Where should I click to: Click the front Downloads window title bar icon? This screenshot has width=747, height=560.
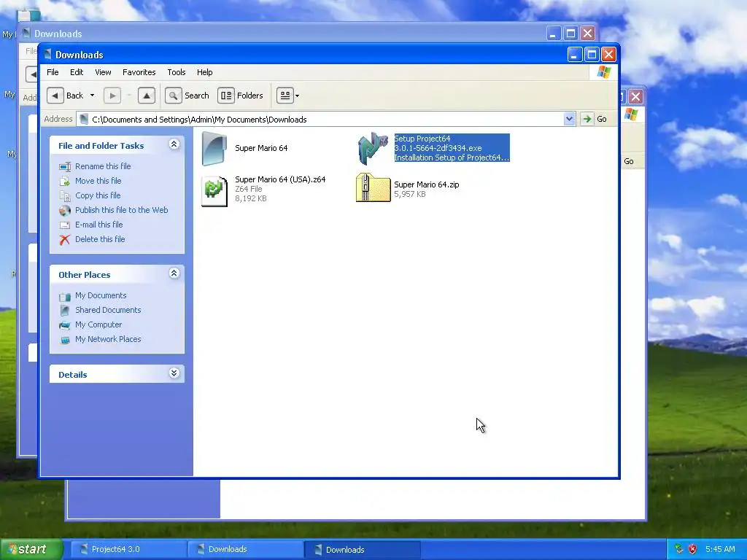pos(47,55)
